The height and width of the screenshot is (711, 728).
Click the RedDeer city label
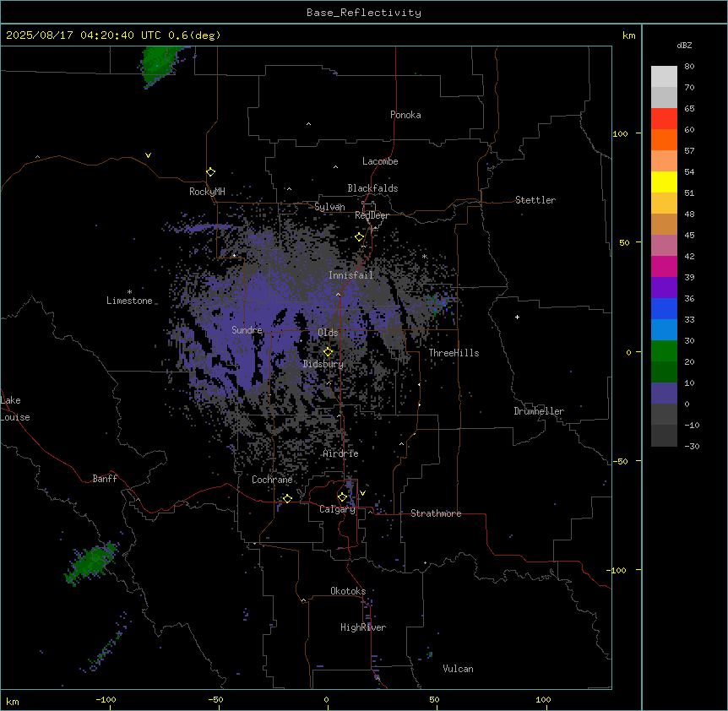(x=372, y=215)
